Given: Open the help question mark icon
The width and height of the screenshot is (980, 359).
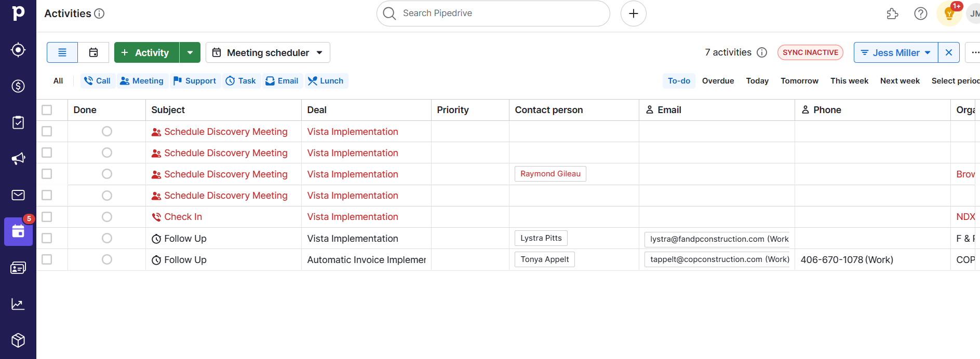Looking at the screenshot, I should click(920, 13).
